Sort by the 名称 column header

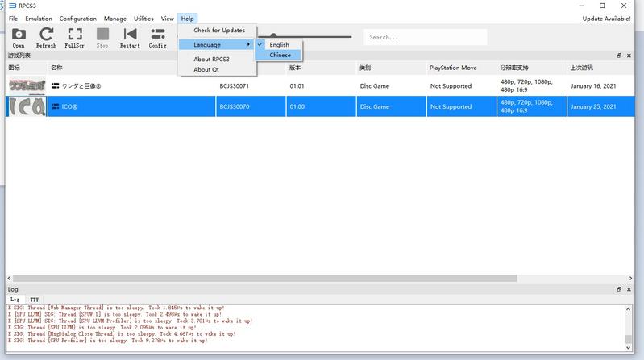click(x=131, y=68)
